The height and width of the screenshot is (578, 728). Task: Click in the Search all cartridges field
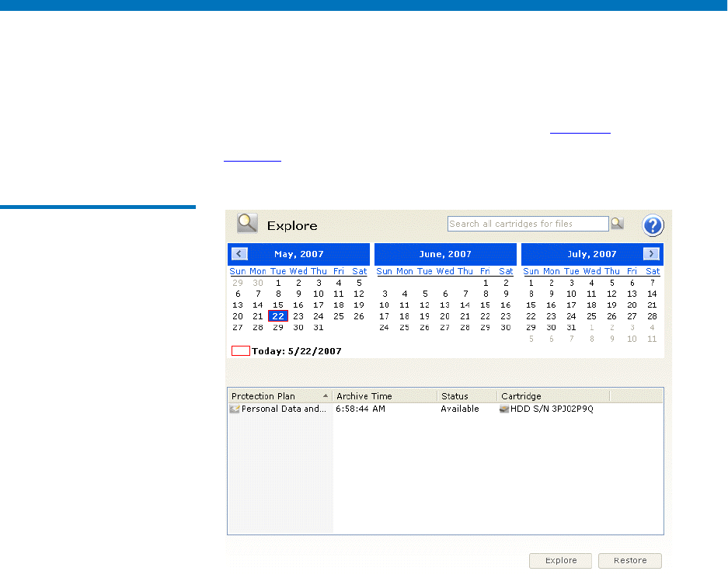pos(528,224)
